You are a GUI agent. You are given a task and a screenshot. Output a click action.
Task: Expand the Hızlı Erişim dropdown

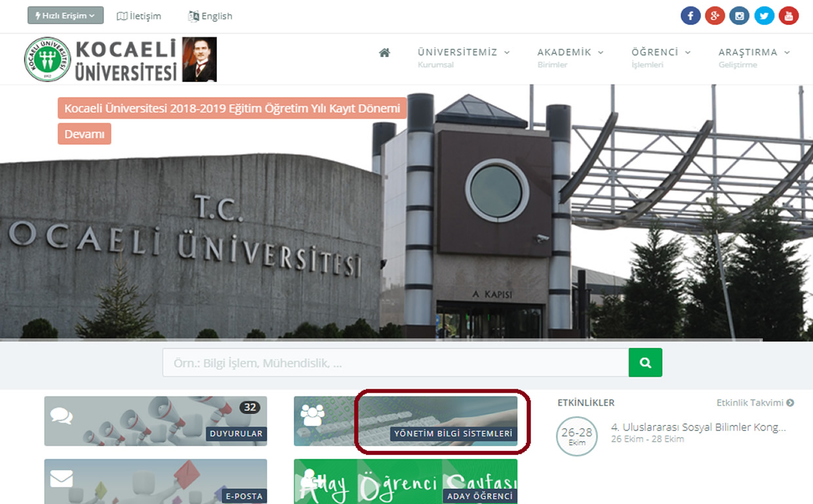pos(66,15)
